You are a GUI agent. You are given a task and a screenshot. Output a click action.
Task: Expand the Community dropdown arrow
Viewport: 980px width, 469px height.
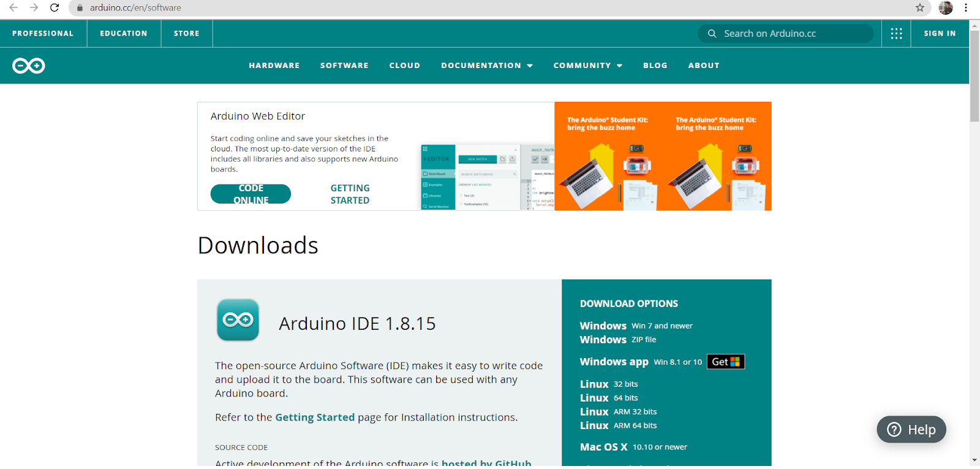pyautogui.click(x=619, y=66)
